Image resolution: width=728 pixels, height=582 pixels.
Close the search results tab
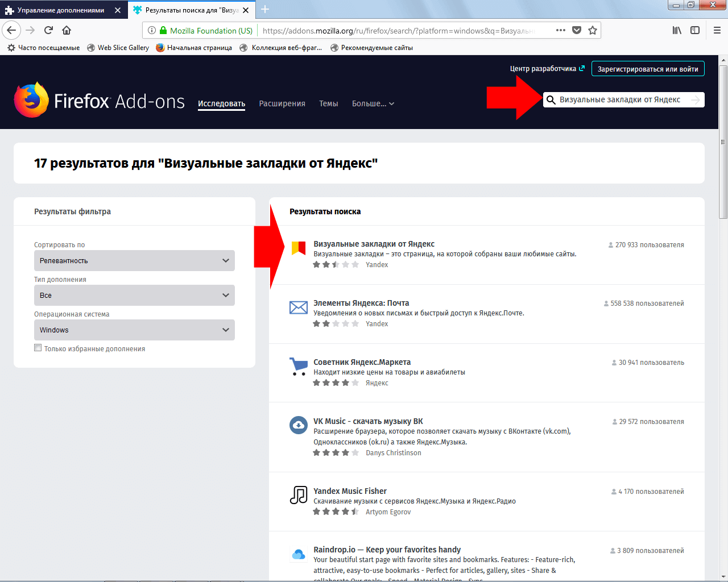(246, 10)
